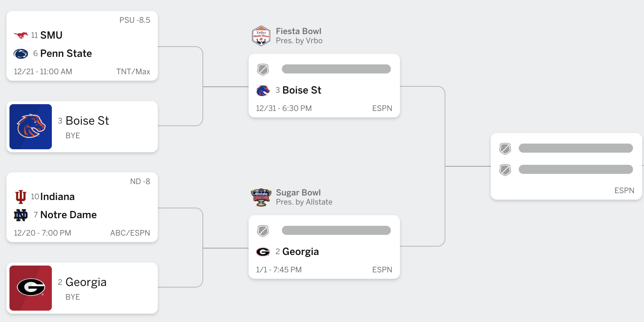Click the Penn State lion logo
Image resolution: width=644 pixels, height=322 pixels.
click(x=21, y=54)
